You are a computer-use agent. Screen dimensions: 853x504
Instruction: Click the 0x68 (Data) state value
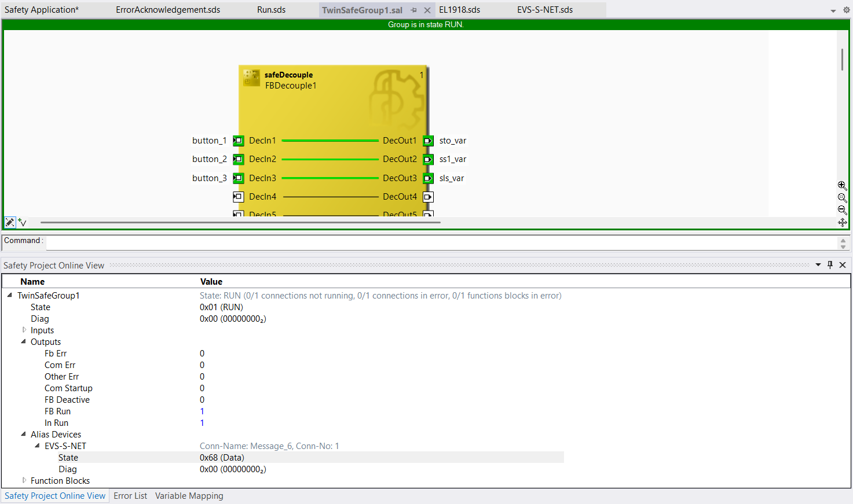tap(222, 458)
